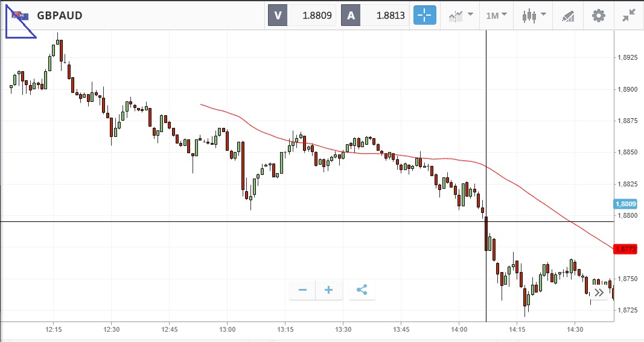This screenshot has width=644, height=342.
Task: Click the A buy price 1.8813
Action: point(390,16)
